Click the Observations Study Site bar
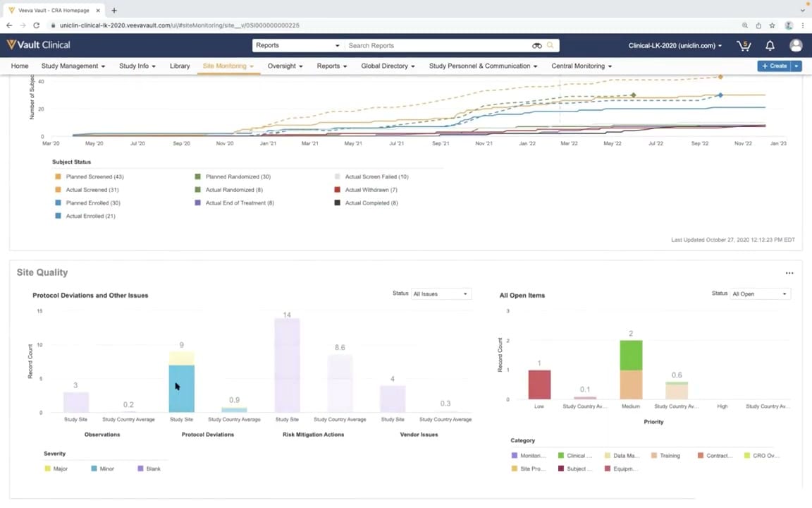The width and height of the screenshot is (812, 508). tap(76, 402)
